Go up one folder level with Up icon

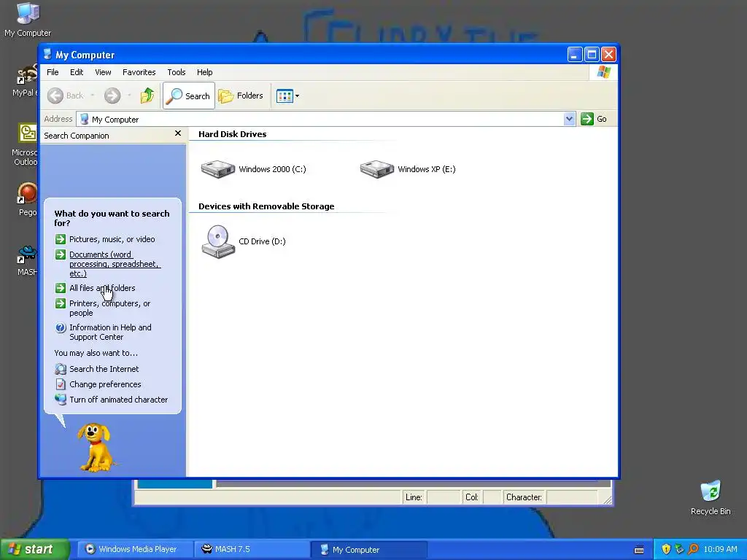(147, 96)
